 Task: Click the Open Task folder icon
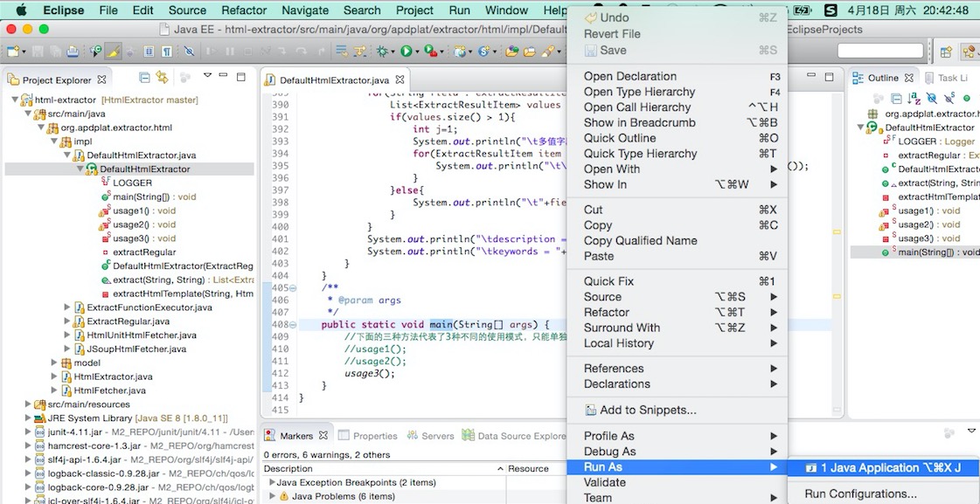[530, 52]
